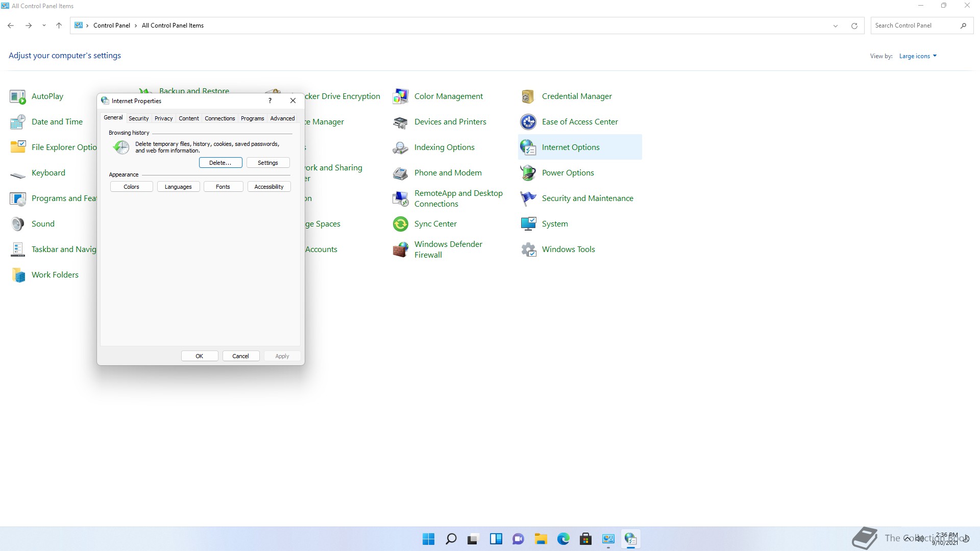Click the File Explorer Options icon
This screenshot has width=980, height=551.
[x=17, y=147]
